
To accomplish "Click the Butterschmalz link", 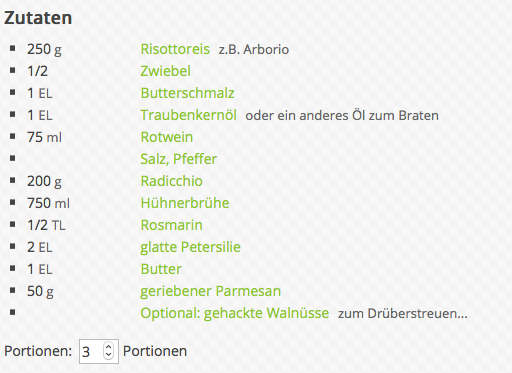I will 187,93.
